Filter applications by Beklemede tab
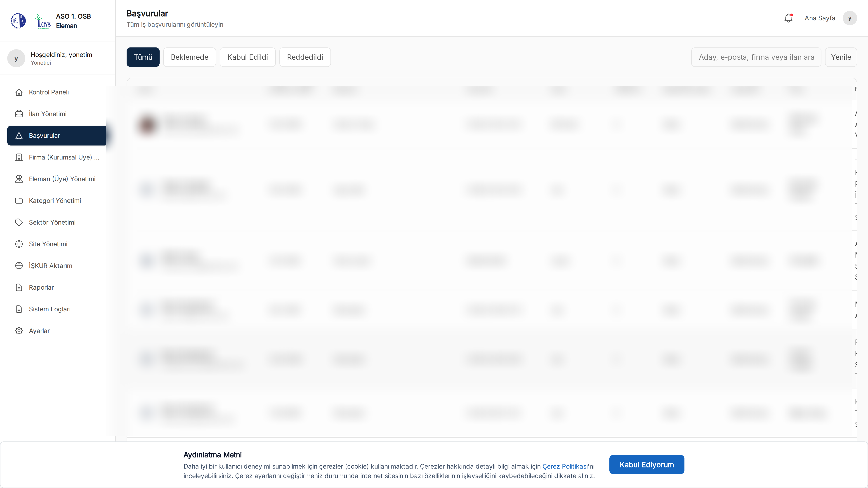Viewport: 868px width, 488px height. click(x=189, y=57)
